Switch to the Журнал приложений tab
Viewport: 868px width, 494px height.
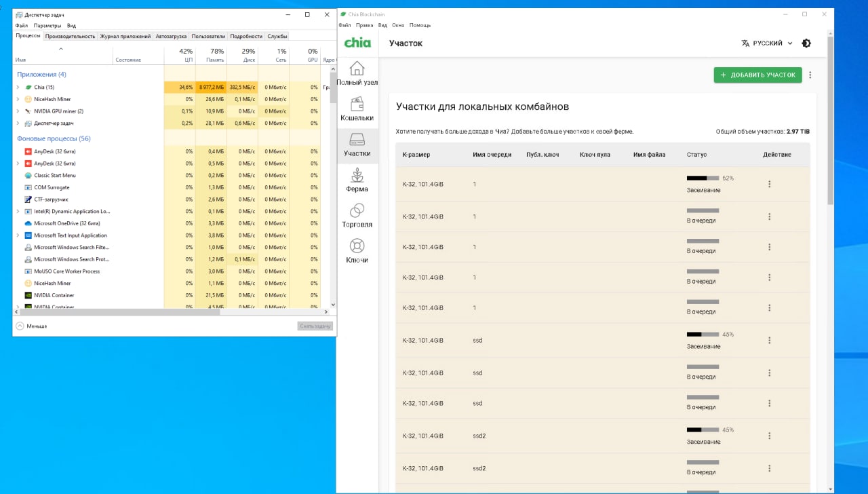point(125,36)
